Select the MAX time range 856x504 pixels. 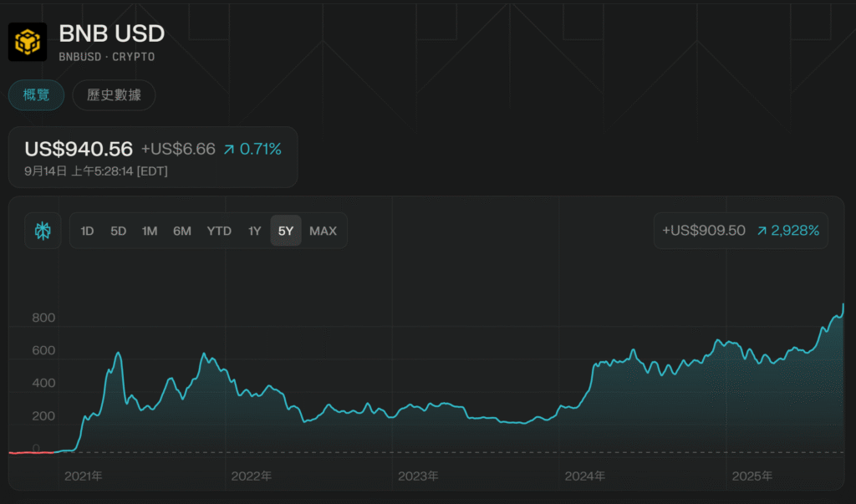click(324, 231)
